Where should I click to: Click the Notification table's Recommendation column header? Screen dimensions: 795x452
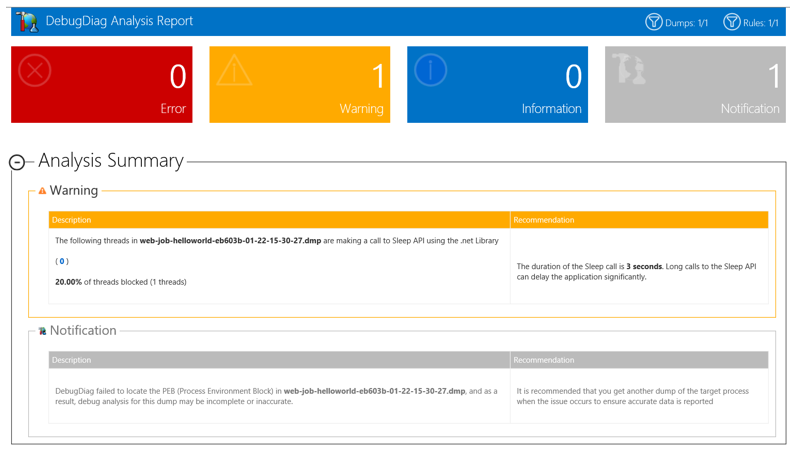(543, 360)
